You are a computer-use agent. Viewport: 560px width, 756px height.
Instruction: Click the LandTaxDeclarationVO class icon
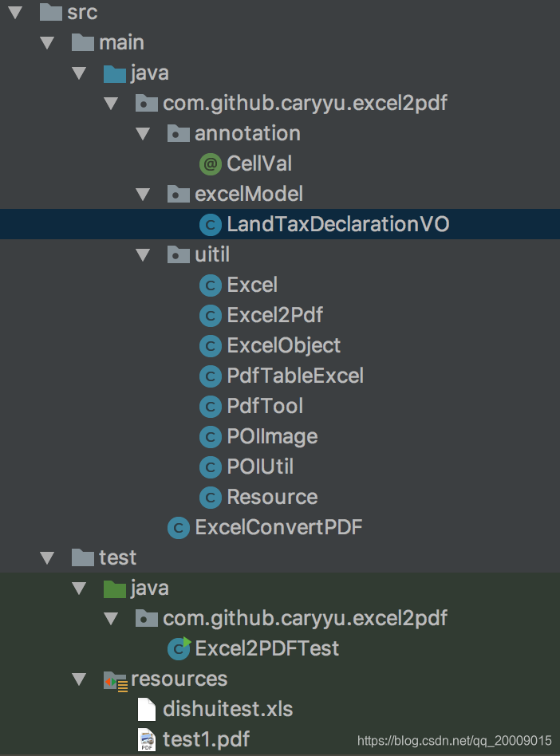(x=210, y=225)
